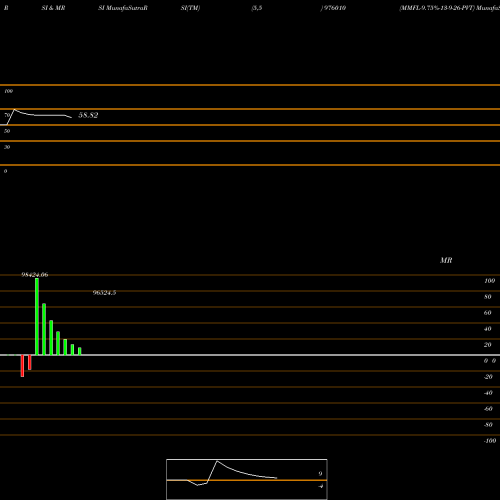Click the 'SI MunafaSutraR' header text
The image size is (500, 500).
(x=123, y=8)
